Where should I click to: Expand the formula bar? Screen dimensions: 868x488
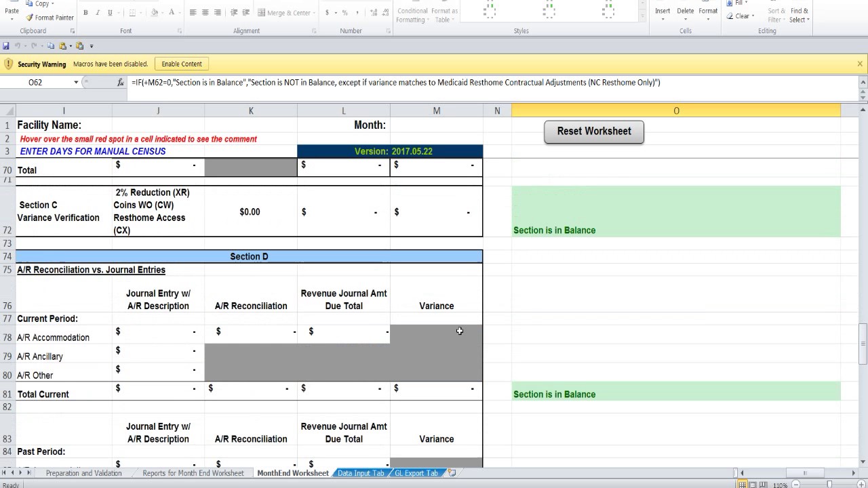point(863,82)
